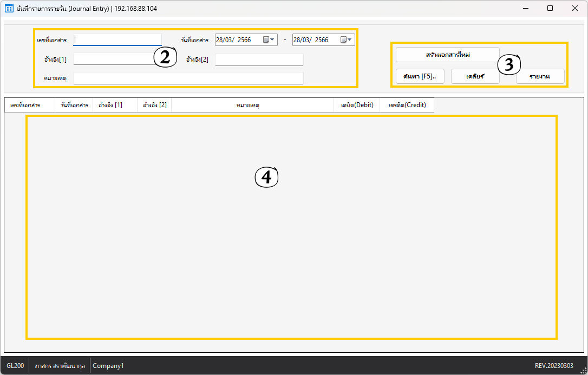Click into the อ้างอิง[1] text field
588x375 pixels.
click(114, 59)
